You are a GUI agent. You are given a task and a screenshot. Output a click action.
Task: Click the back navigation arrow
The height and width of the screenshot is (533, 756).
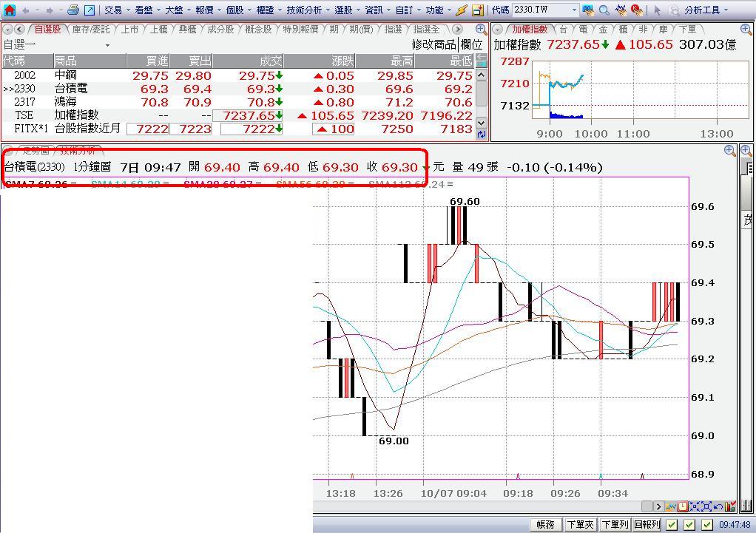coord(26,10)
